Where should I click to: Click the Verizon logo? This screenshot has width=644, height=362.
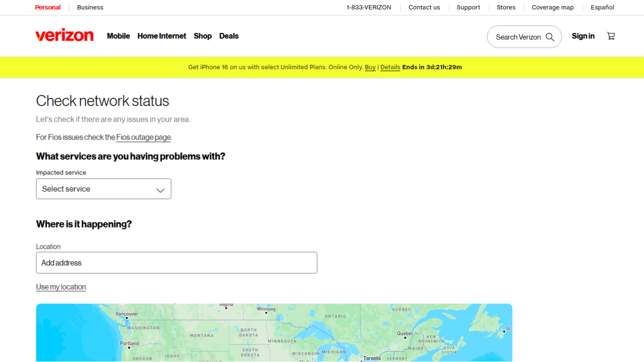point(64,36)
